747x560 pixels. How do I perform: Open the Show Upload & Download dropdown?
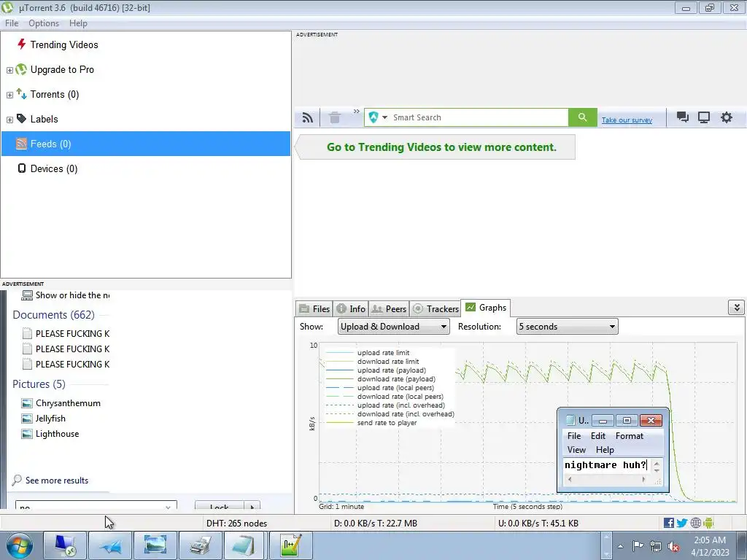[393, 327]
